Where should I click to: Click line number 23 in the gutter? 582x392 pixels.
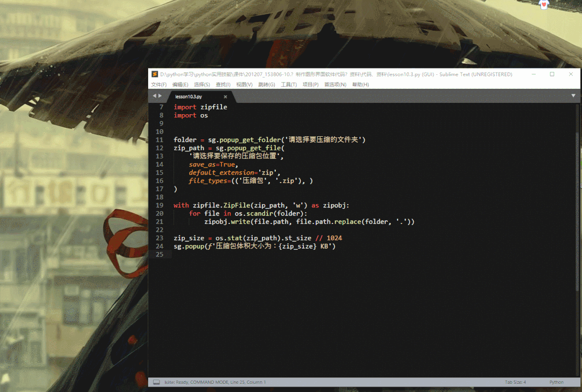(x=160, y=237)
